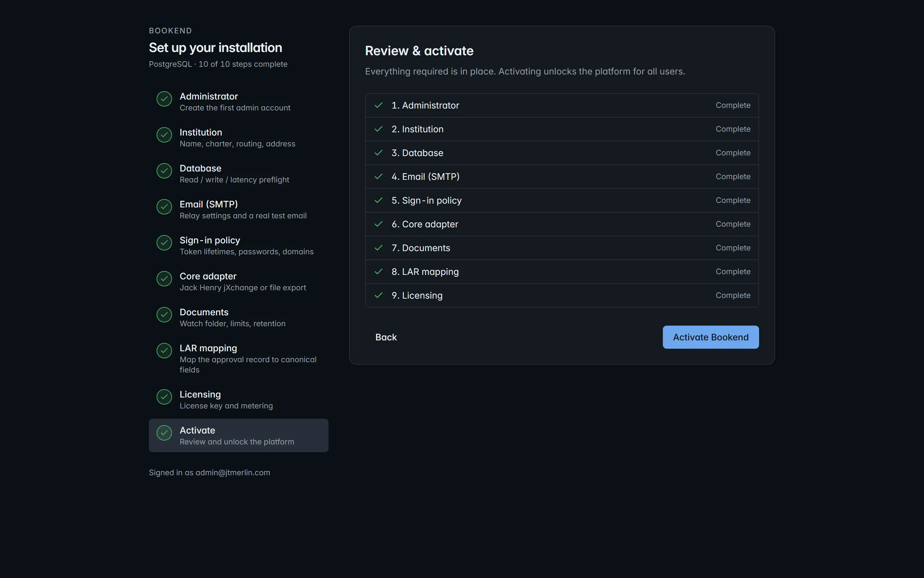Click the '9. Licensing' review row label
Viewport: 924px width, 578px height.
point(417,295)
